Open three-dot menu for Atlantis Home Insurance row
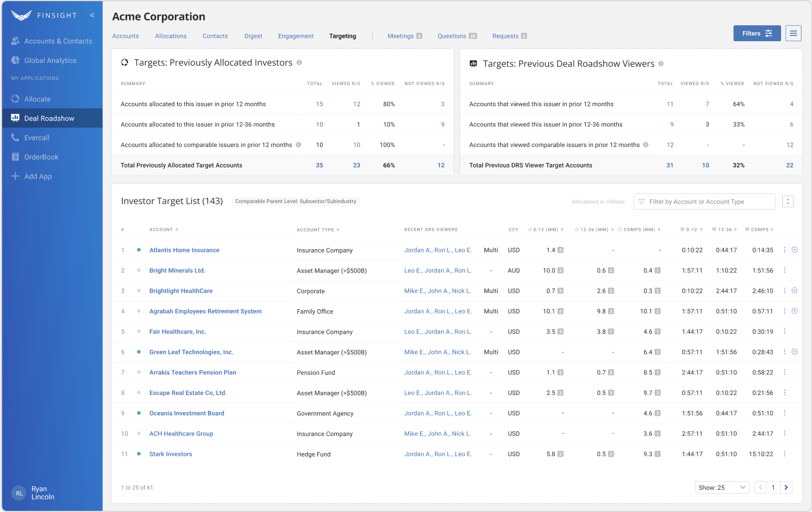This screenshot has width=812, height=512. (785, 250)
